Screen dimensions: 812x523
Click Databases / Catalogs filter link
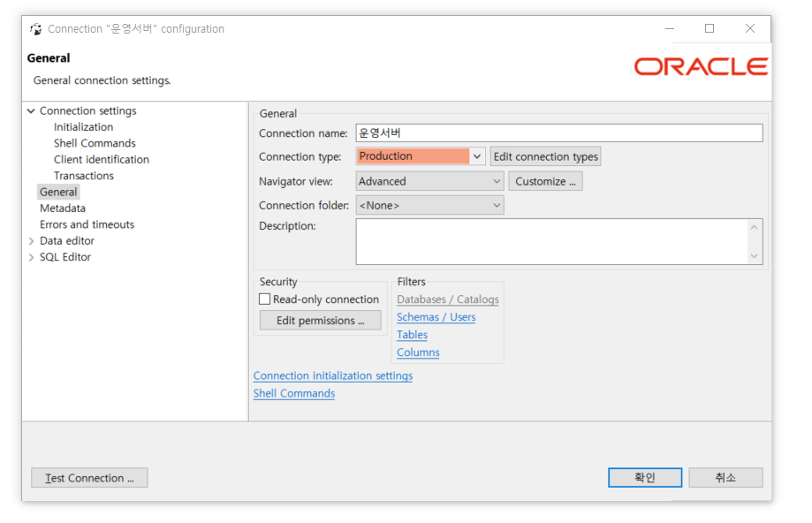pos(448,299)
